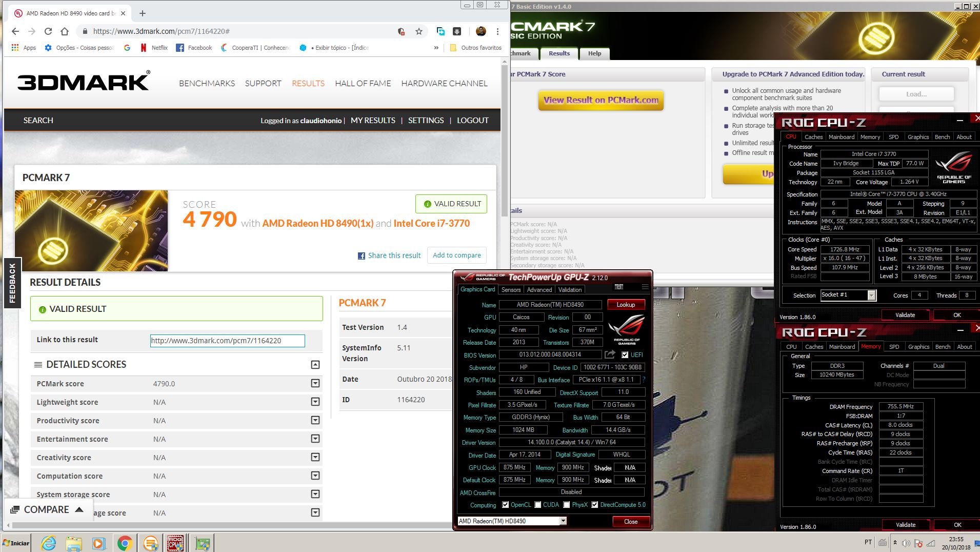Switch to Help tab in PCMark 7
980x552 pixels.
pyautogui.click(x=594, y=53)
